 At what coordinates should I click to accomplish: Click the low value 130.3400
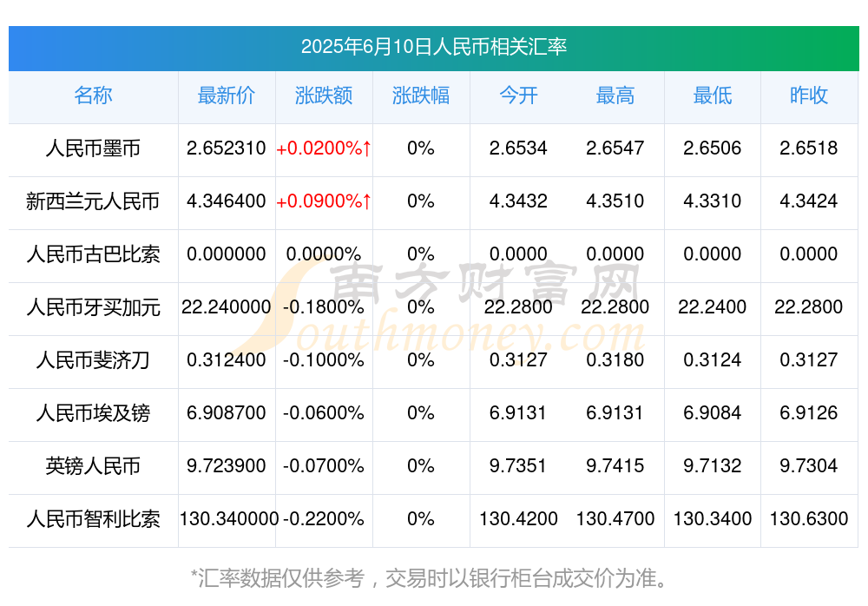tap(713, 518)
